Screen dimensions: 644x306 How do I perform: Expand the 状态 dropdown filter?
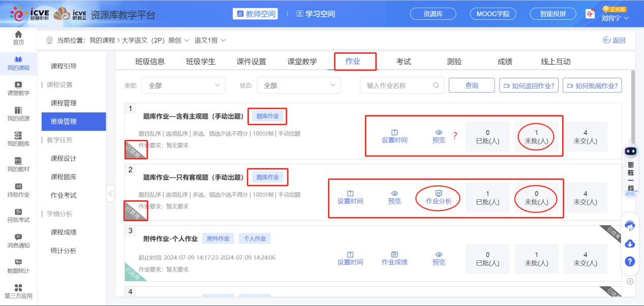tap(298, 85)
